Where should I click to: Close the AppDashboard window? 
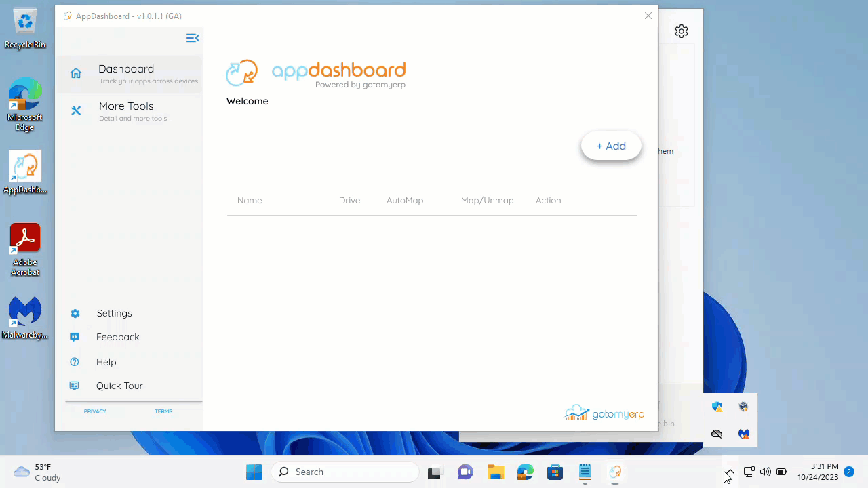point(648,16)
